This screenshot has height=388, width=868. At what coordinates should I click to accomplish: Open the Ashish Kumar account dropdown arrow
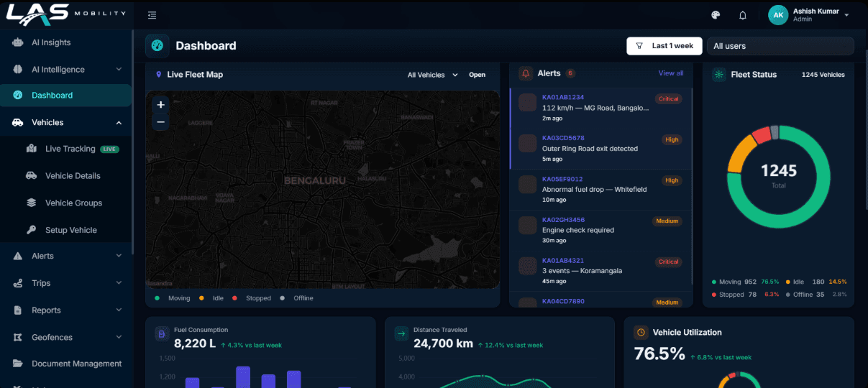tap(847, 15)
